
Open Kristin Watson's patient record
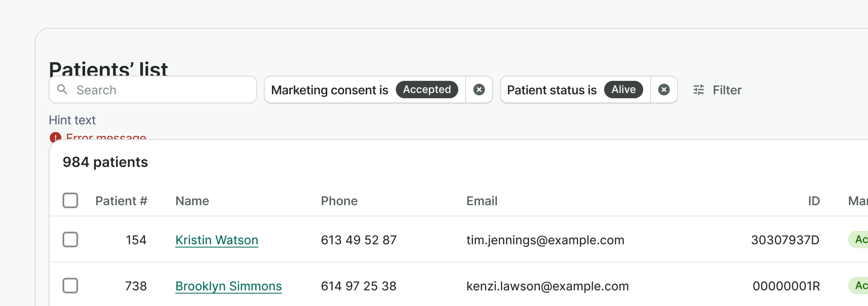(x=217, y=240)
